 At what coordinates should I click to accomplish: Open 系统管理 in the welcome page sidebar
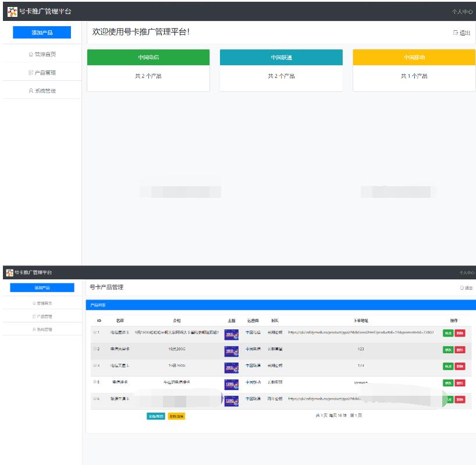coord(42,91)
